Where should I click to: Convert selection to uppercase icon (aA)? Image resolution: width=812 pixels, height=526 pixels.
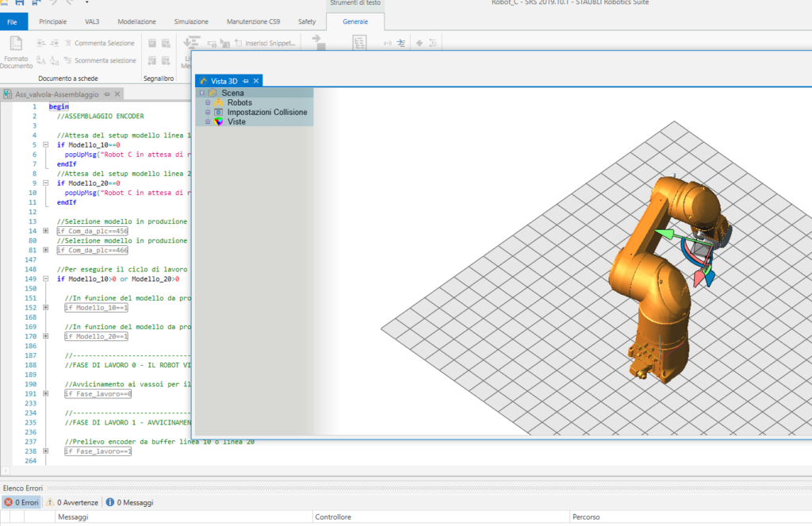(41, 60)
